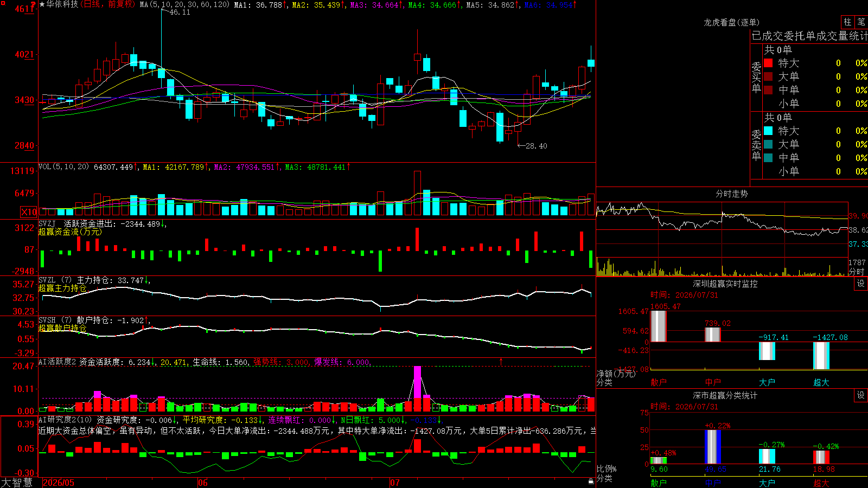This screenshot has height=488, width=868.
Task: Click the teal 中单 sell-order swatch
Action: click(768, 158)
